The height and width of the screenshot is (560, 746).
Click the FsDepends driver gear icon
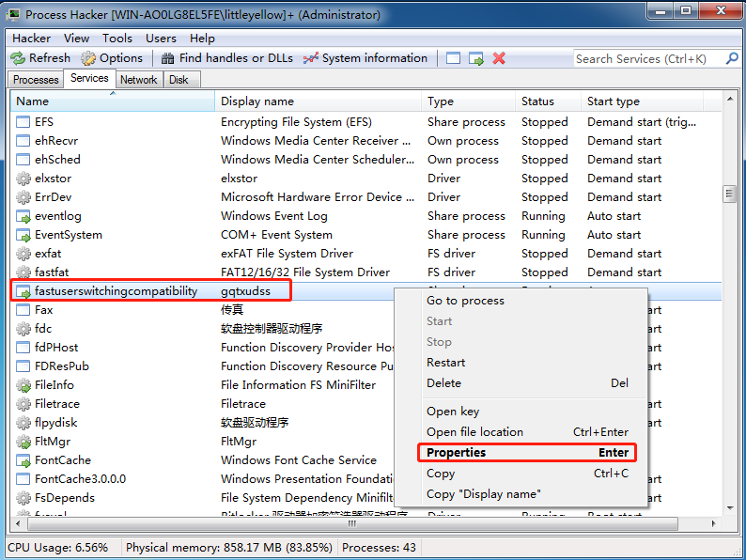point(23,498)
